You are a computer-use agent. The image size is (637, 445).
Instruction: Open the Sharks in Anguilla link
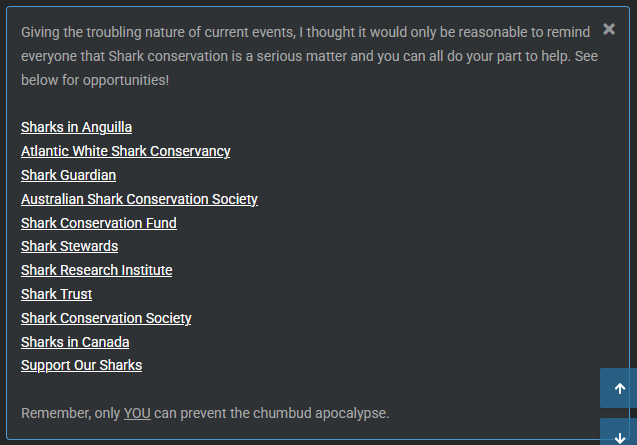(x=76, y=127)
